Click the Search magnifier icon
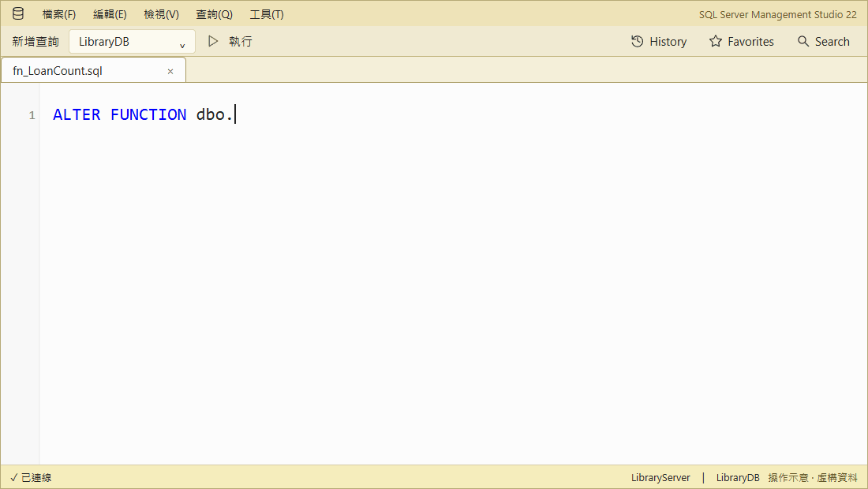The image size is (868, 489). 803,42
